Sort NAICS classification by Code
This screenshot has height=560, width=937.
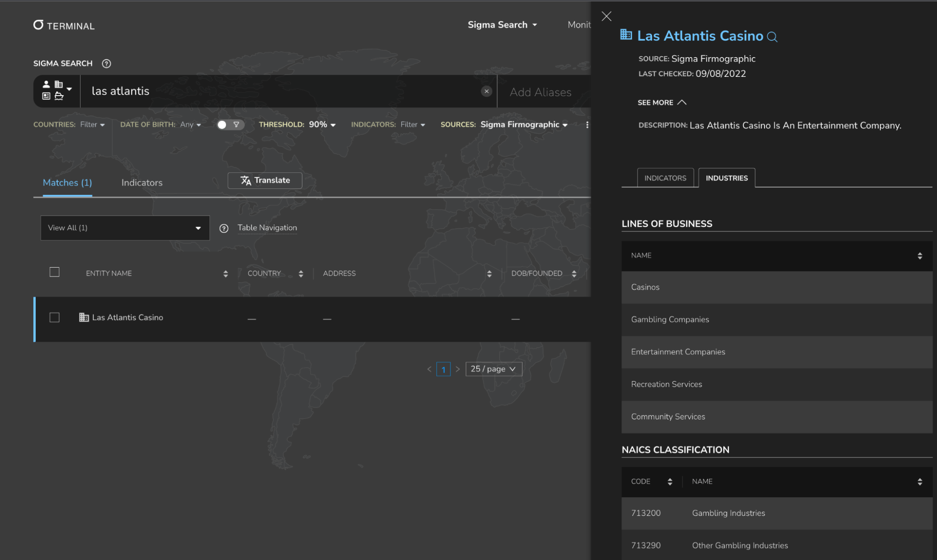[x=670, y=482]
